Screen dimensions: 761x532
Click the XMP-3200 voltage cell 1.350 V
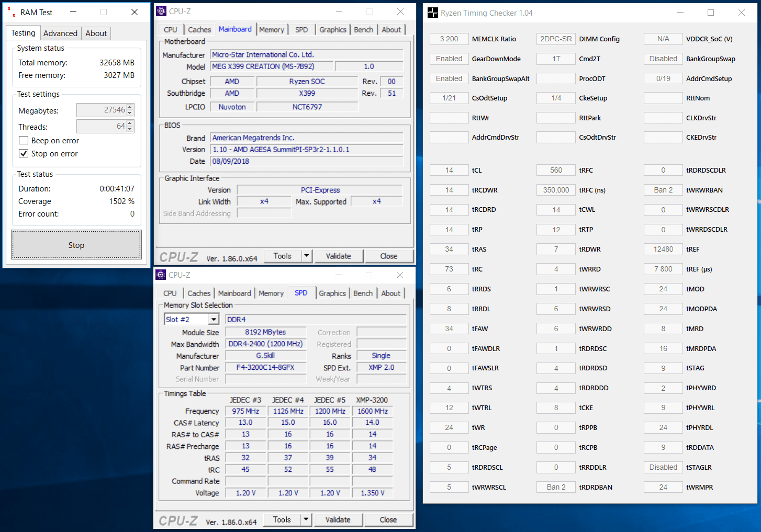(373, 493)
